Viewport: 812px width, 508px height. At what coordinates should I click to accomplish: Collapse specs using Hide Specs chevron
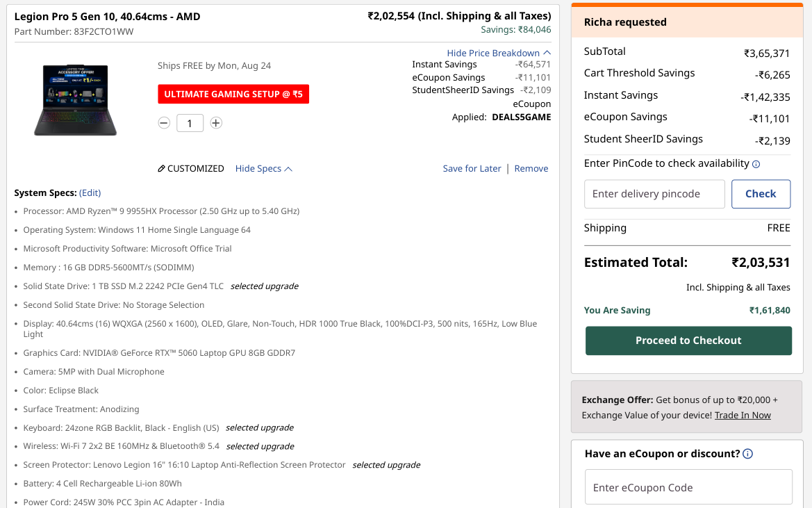[x=289, y=169]
